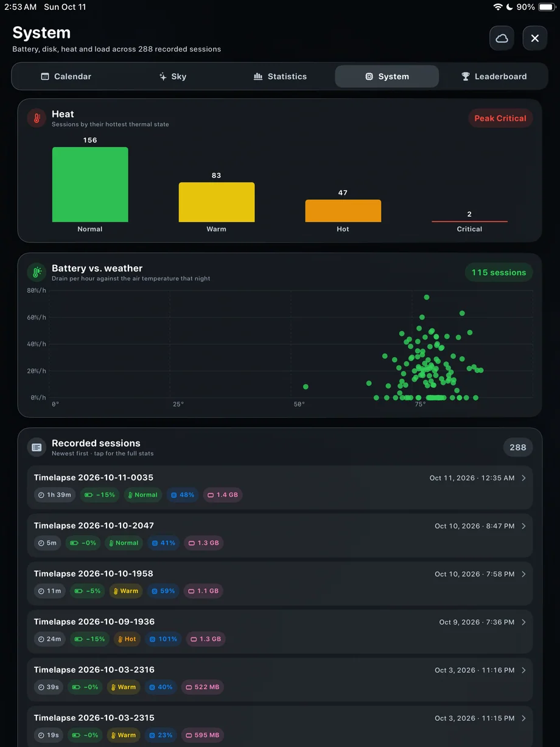Tap the Warm chip on Timelapse 2026-10-10-1958

125,591
